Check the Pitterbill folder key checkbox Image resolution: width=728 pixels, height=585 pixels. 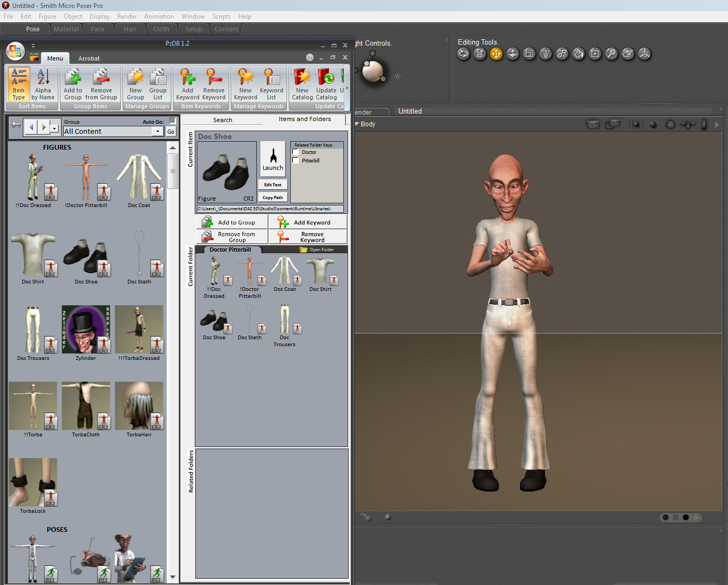pos(296,160)
